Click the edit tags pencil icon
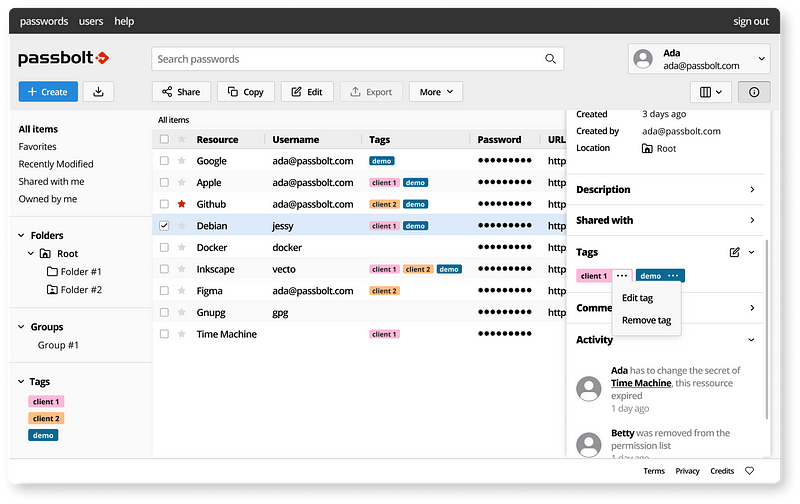The width and height of the screenshot is (800, 504). [734, 252]
